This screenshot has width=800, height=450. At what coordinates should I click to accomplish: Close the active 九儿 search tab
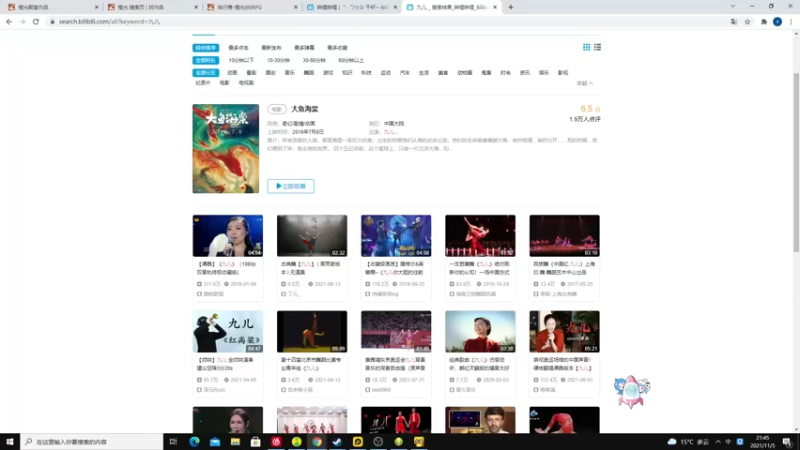(x=495, y=7)
